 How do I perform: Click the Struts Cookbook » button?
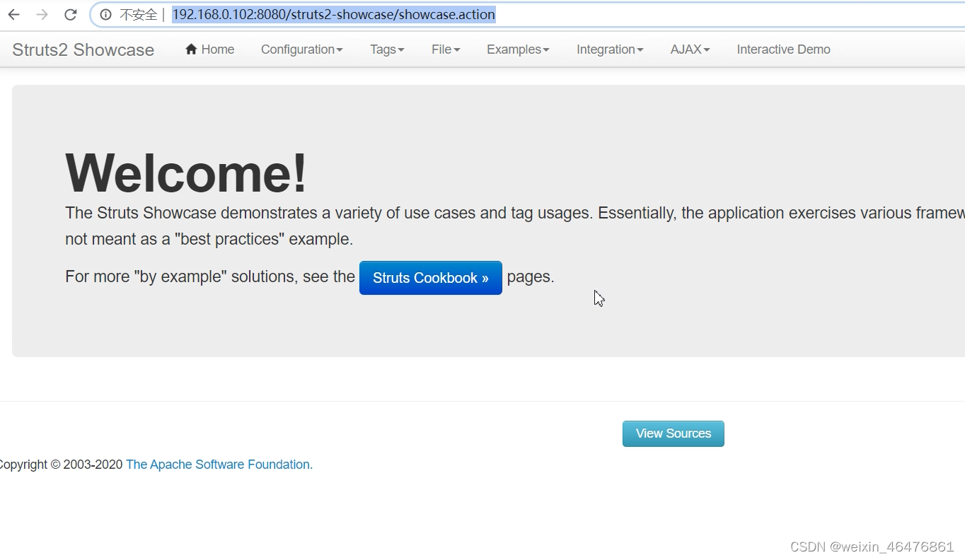pyautogui.click(x=431, y=278)
